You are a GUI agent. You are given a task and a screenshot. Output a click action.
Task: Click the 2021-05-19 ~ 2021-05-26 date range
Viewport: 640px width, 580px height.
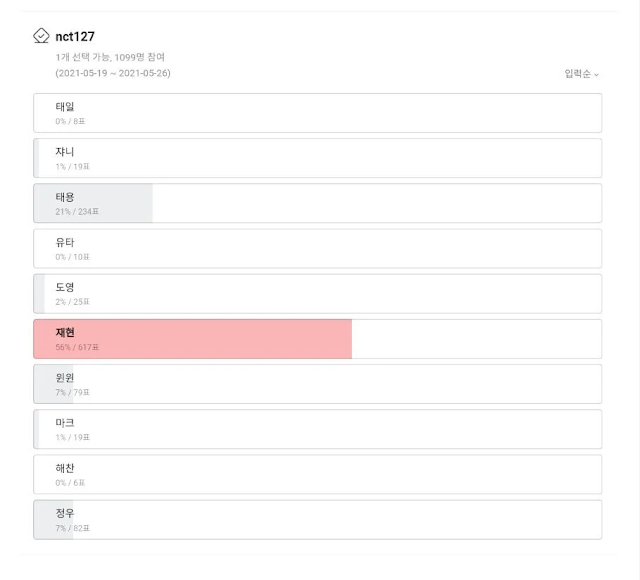click(113, 73)
